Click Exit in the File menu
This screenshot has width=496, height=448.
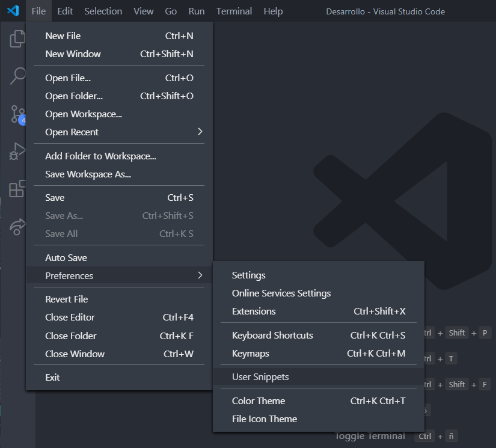click(119, 377)
